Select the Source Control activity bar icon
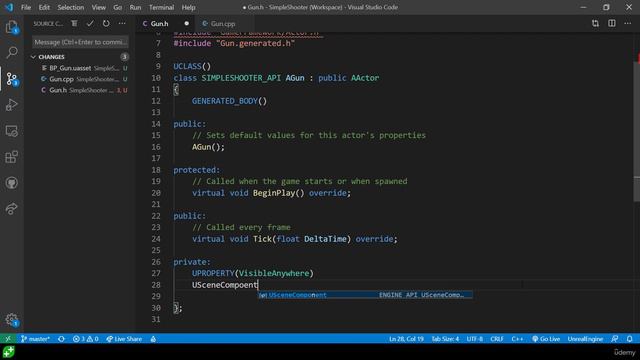640x360 pixels. pos(12,79)
